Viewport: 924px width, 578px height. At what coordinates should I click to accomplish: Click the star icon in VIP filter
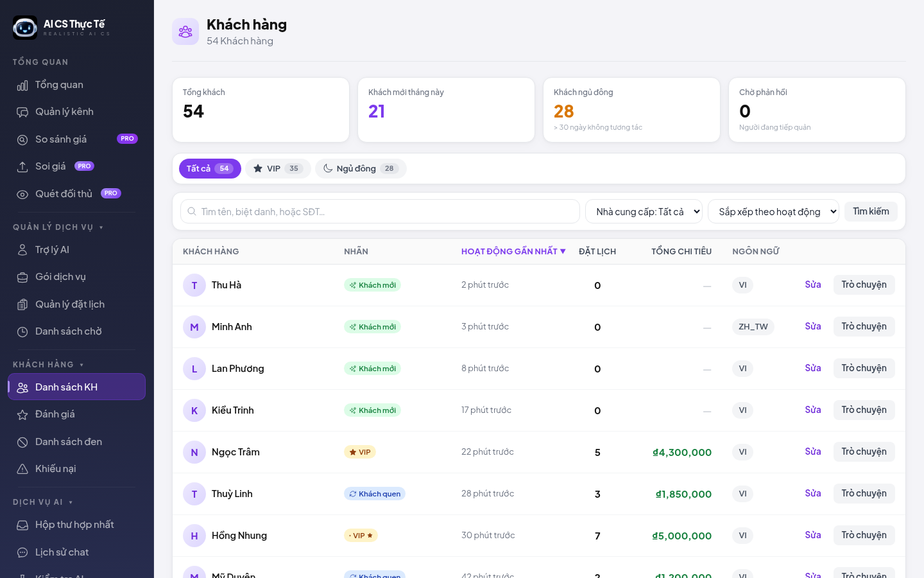tap(258, 168)
